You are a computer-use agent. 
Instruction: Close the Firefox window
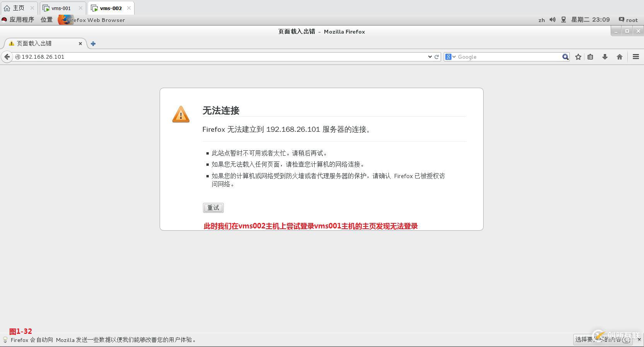[638, 31]
